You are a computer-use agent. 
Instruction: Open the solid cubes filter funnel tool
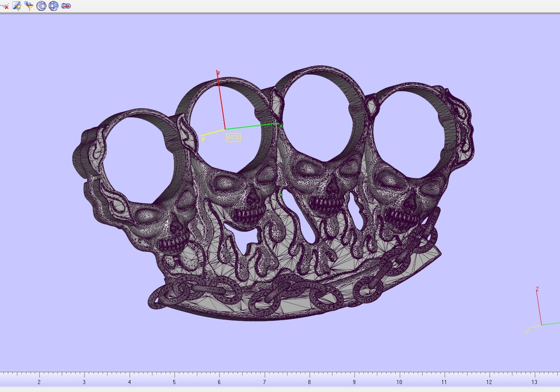click(x=29, y=6)
